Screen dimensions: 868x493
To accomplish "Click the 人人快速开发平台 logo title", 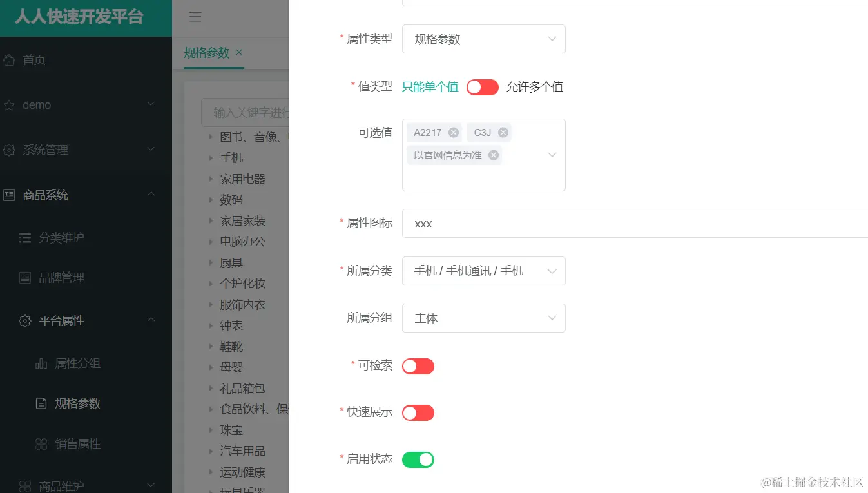I will tap(79, 17).
